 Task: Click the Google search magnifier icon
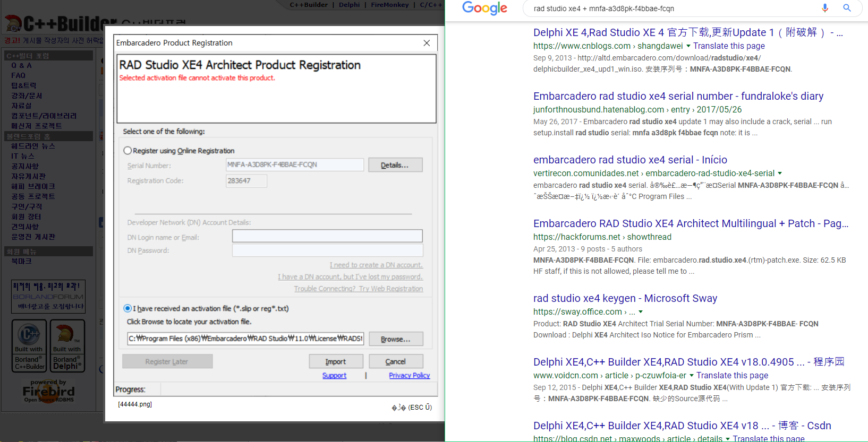click(x=847, y=8)
